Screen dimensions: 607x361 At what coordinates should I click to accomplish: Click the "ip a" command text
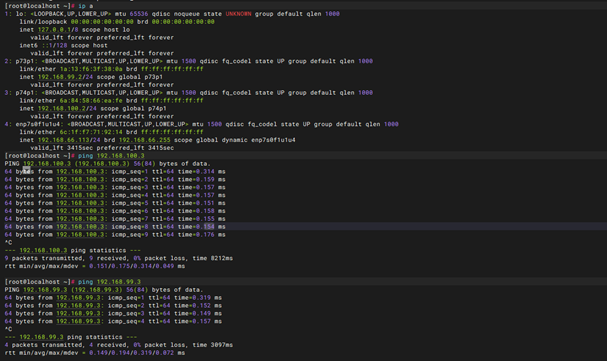[x=85, y=6]
